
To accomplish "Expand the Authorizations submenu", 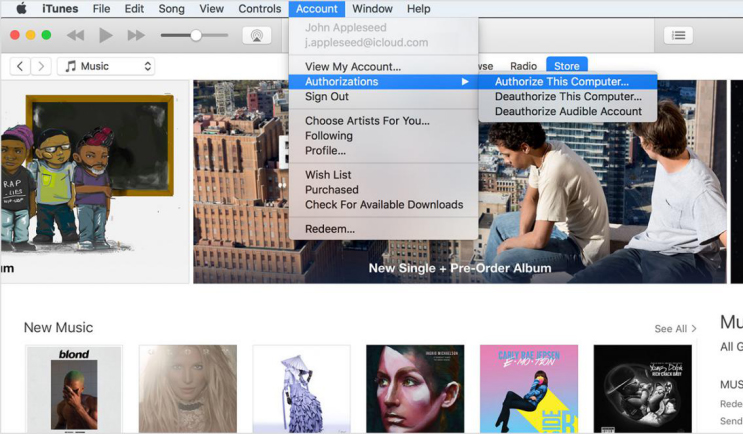I will (x=383, y=81).
